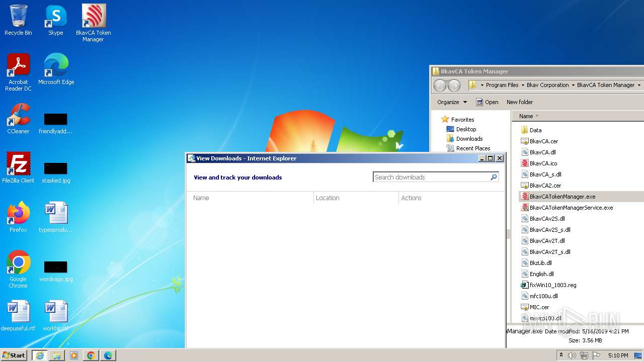The height and width of the screenshot is (362, 644).
Task: Go forward in Explorer window
Action: [x=454, y=85]
